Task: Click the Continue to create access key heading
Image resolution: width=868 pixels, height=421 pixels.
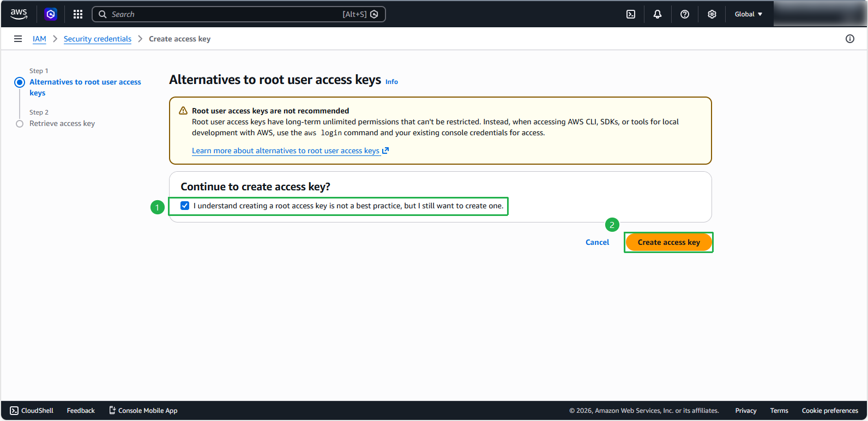Action: (x=256, y=187)
